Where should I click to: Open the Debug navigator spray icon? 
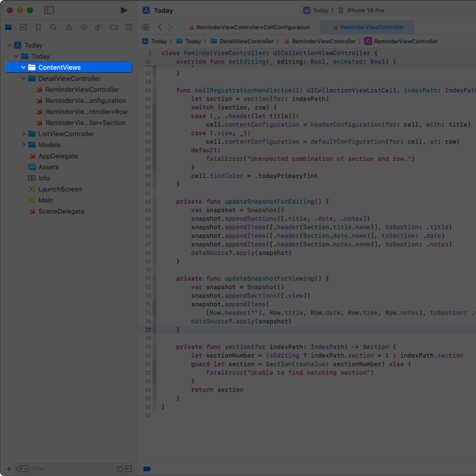[x=99, y=27]
